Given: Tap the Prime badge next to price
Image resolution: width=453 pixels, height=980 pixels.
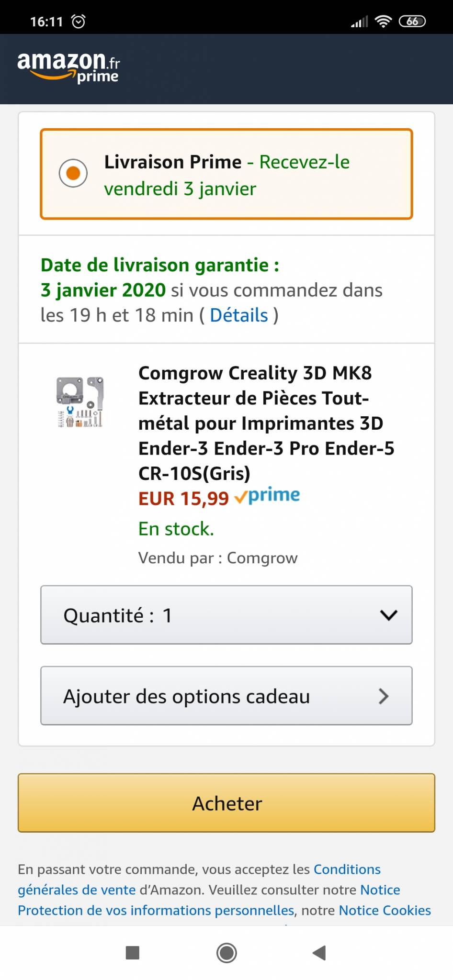Looking at the screenshot, I should tap(267, 496).
